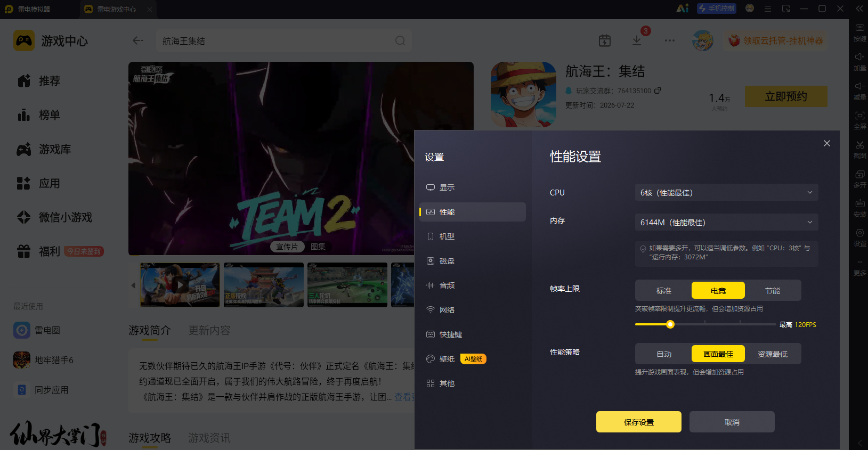The width and height of the screenshot is (868, 450).
Task: Open the calendar check-in icon
Action: tap(605, 40)
